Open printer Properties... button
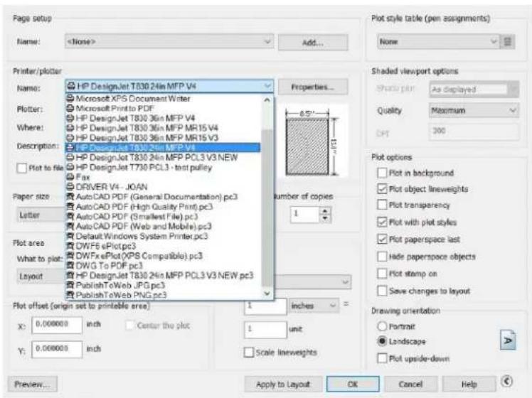 [x=313, y=87]
